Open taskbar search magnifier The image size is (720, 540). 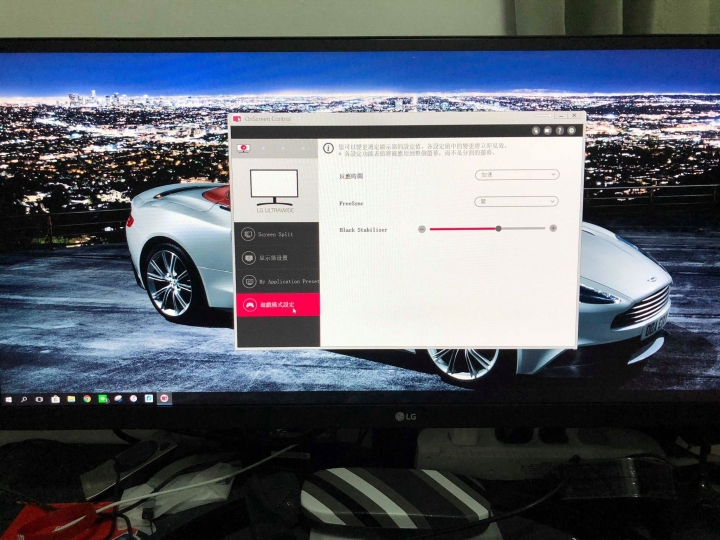(x=24, y=399)
